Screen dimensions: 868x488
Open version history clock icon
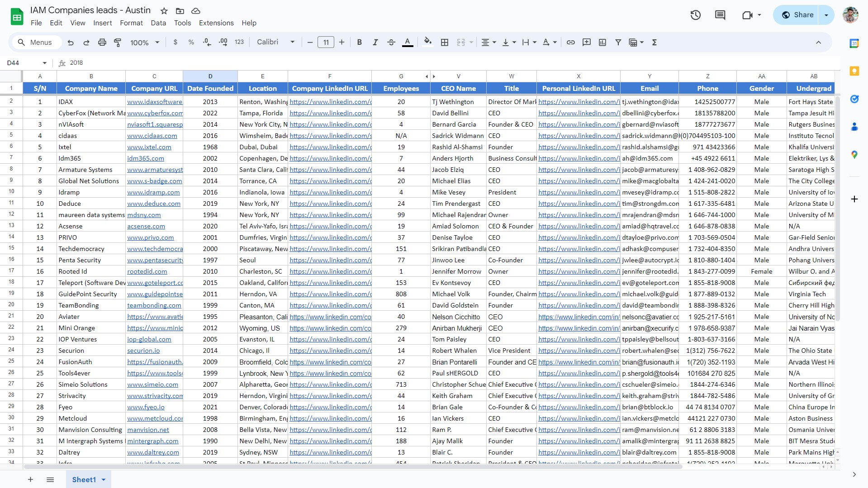pyautogui.click(x=696, y=15)
